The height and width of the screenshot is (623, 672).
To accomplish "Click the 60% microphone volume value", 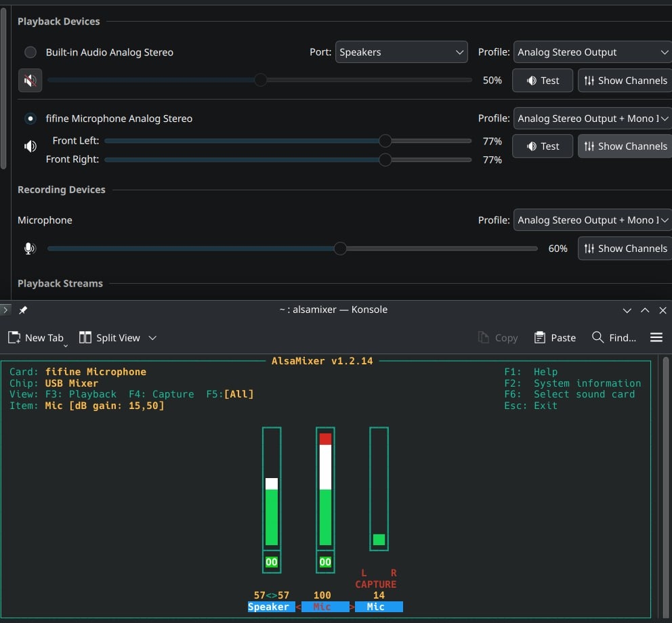I will (558, 249).
